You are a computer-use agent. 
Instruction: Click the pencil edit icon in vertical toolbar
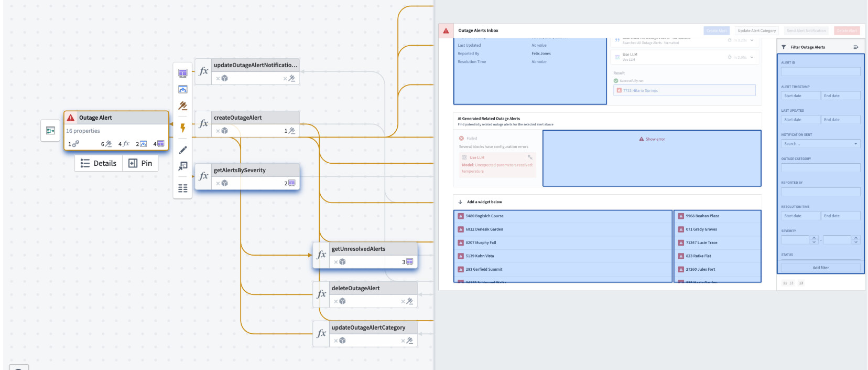[x=183, y=150]
